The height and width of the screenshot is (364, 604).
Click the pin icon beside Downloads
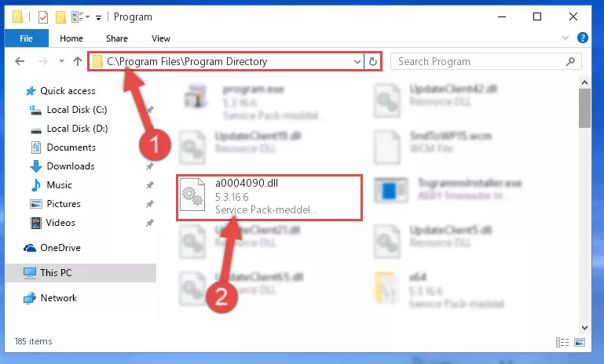pyautogui.click(x=149, y=166)
